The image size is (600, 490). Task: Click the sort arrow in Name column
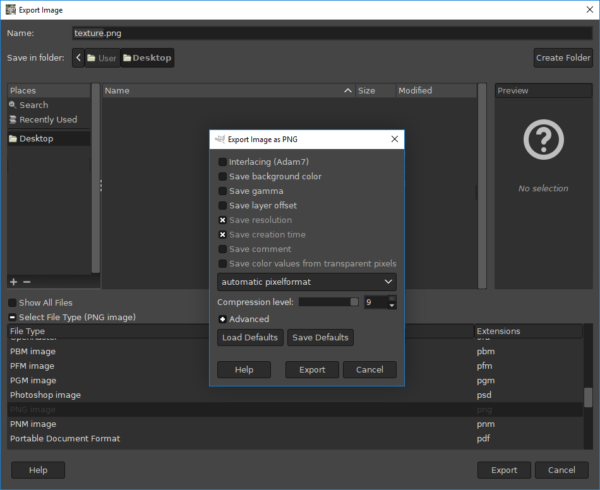(x=347, y=91)
